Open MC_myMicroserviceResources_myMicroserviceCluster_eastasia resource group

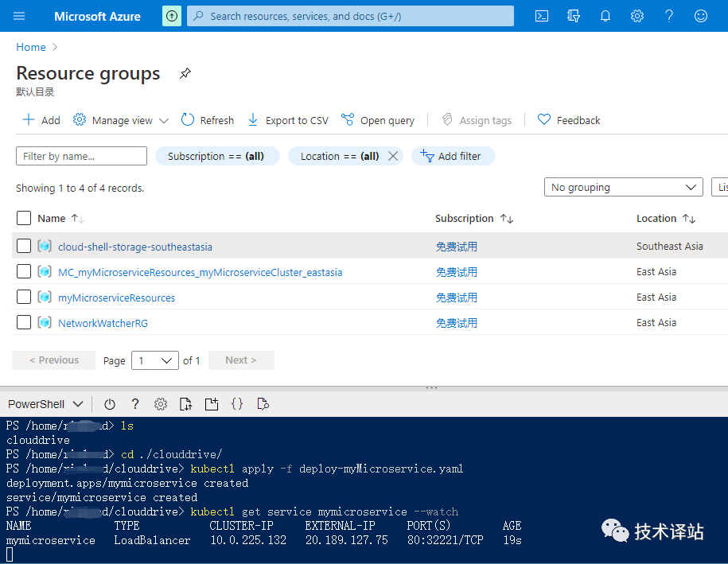[x=200, y=272]
